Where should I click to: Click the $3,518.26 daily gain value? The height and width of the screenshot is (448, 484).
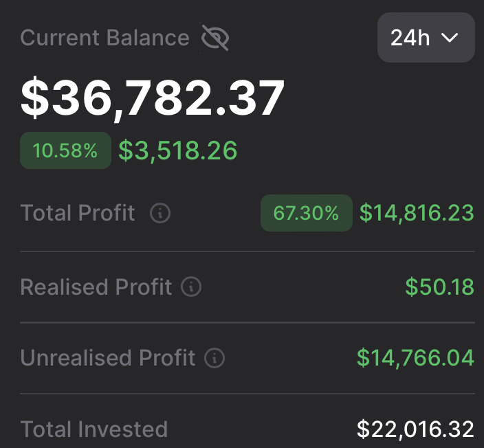pyautogui.click(x=178, y=150)
